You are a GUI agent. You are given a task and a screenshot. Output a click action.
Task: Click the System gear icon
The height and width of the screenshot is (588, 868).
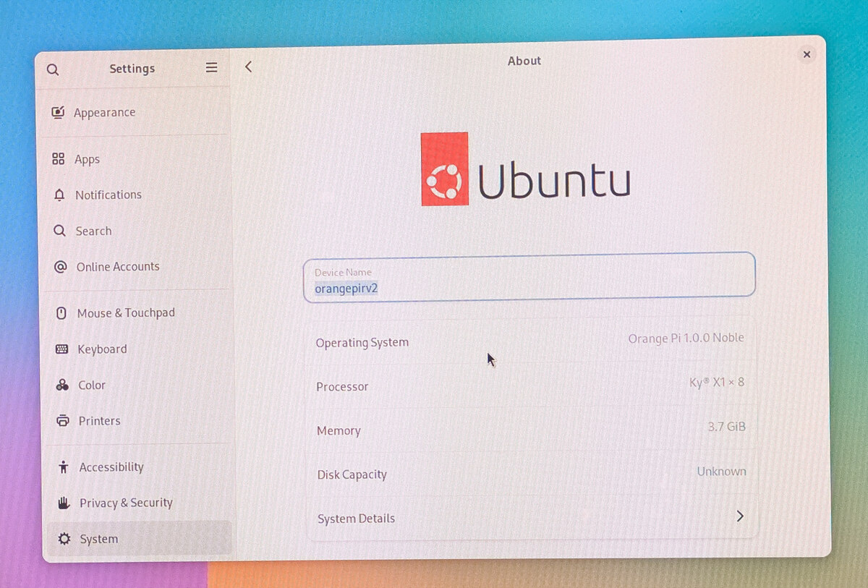coord(64,539)
